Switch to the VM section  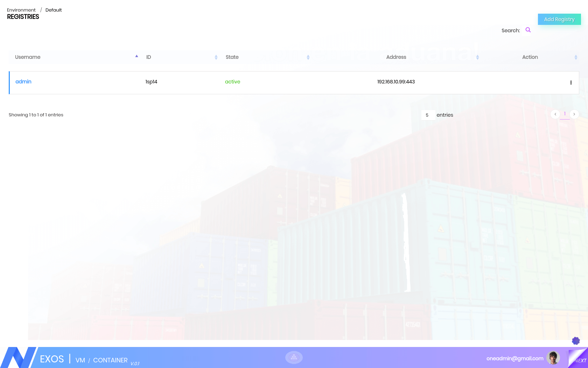80,360
